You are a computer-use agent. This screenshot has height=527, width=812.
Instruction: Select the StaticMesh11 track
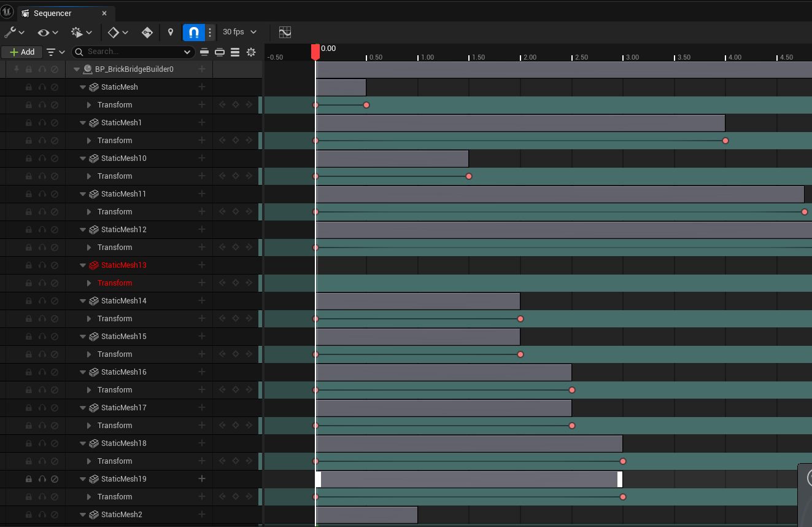[x=123, y=194]
